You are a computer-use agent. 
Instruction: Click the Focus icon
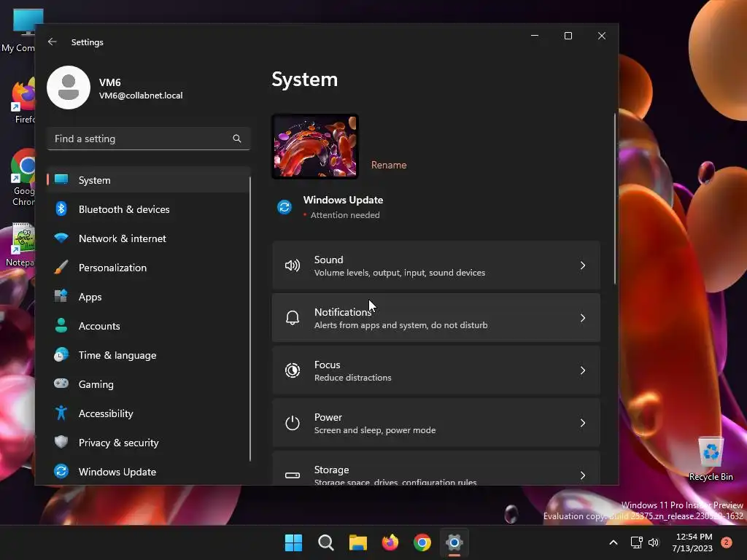tap(293, 370)
